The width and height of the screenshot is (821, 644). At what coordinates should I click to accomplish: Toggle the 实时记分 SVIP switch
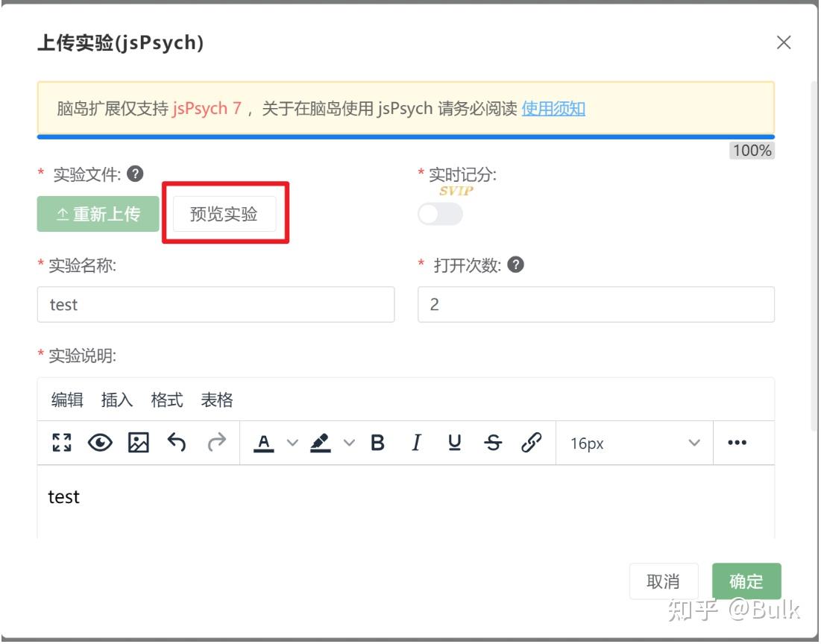[440, 215]
